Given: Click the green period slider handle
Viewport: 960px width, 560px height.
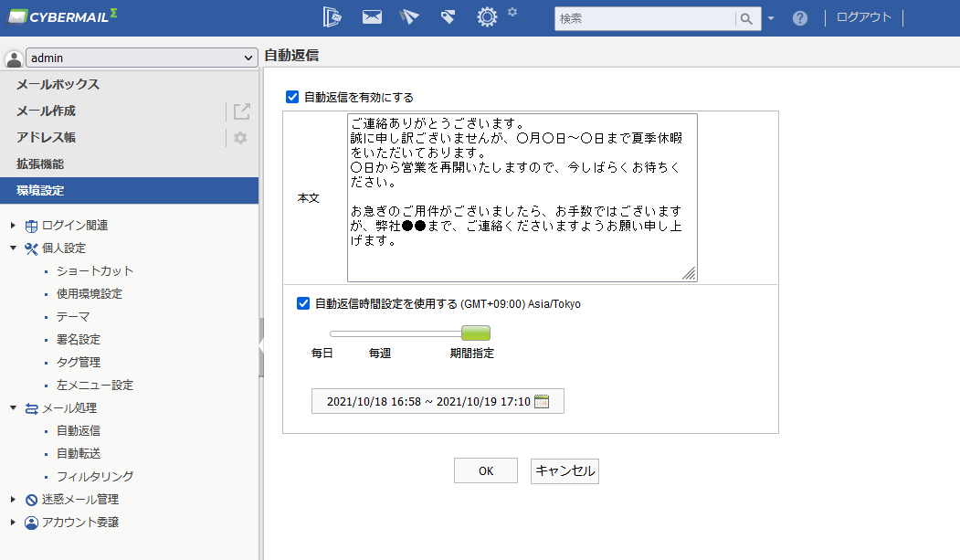Looking at the screenshot, I should pyautogui.click(x=476, y=333).
